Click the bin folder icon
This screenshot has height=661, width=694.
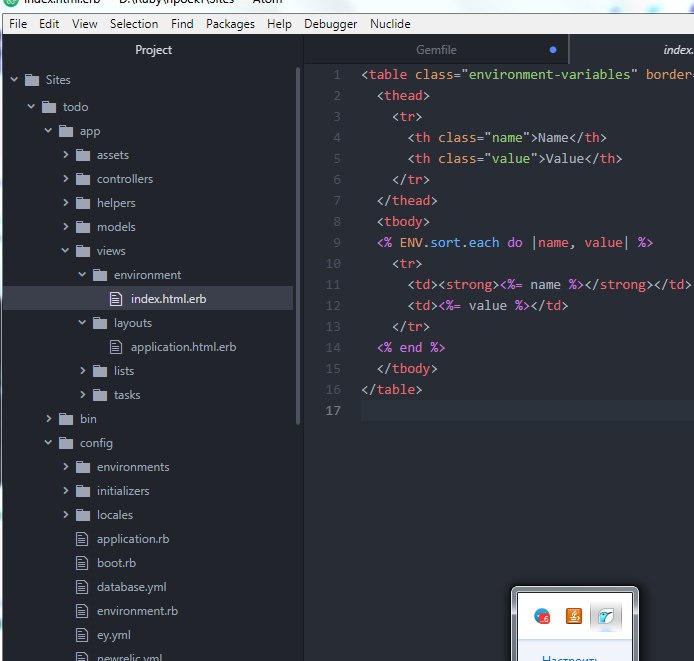tap(66, 419)
